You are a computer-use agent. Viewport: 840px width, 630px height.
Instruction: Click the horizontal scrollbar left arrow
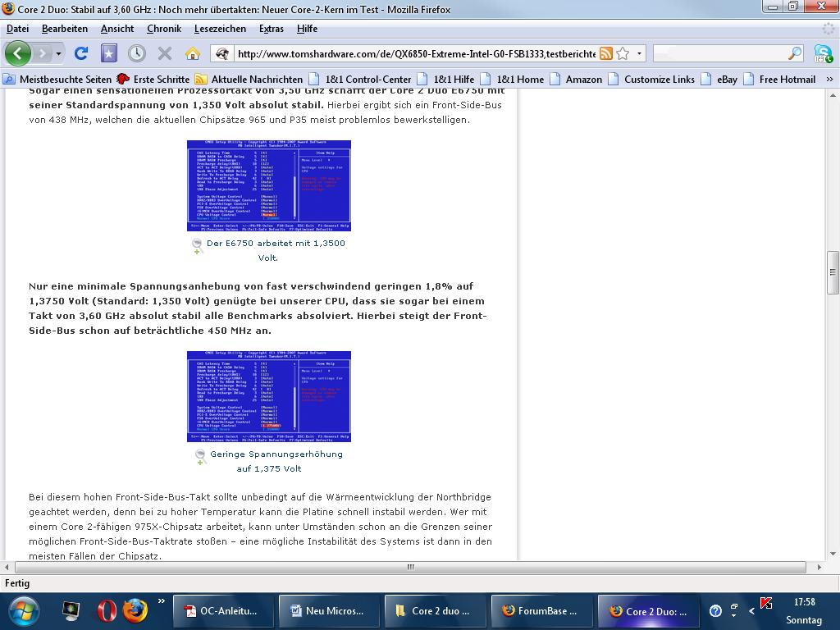click(7, 567)
